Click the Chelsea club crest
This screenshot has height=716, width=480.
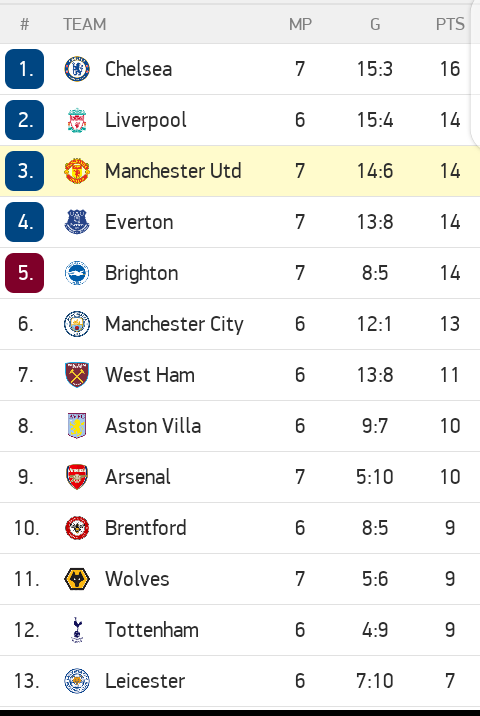pyautogui.click(x=77, y=69)
